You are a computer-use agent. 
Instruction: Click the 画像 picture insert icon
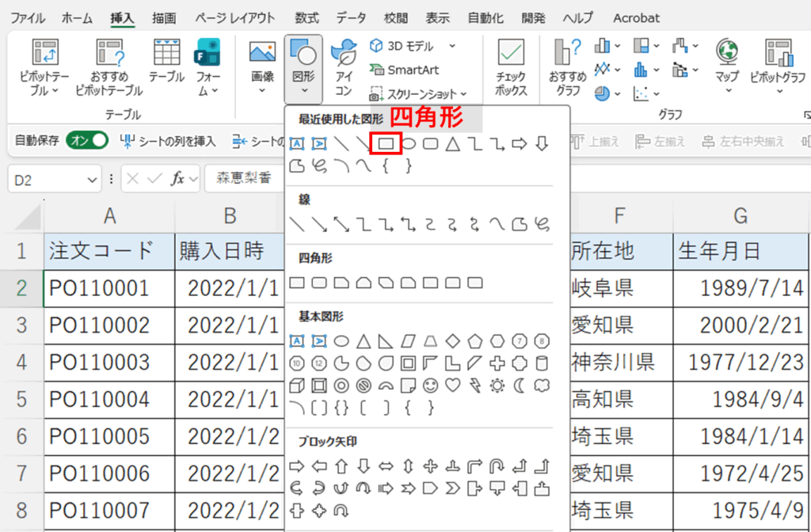pos(262,62)
